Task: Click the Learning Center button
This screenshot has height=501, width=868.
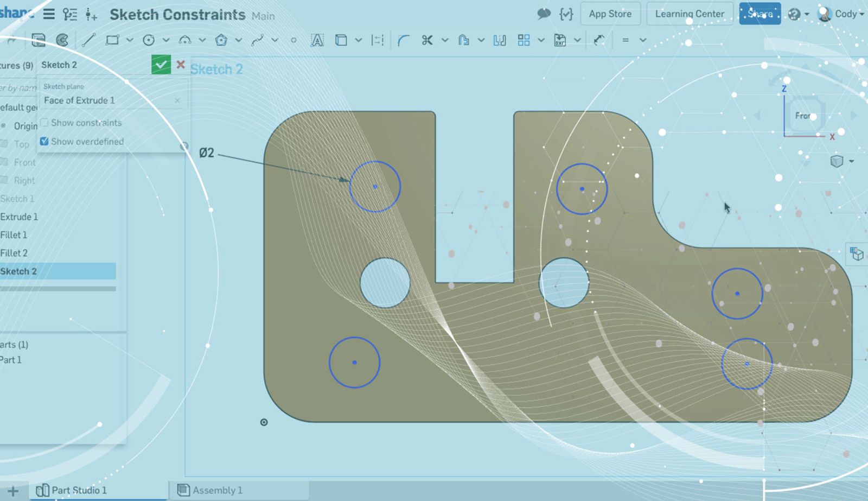Action: click(689, 14)
